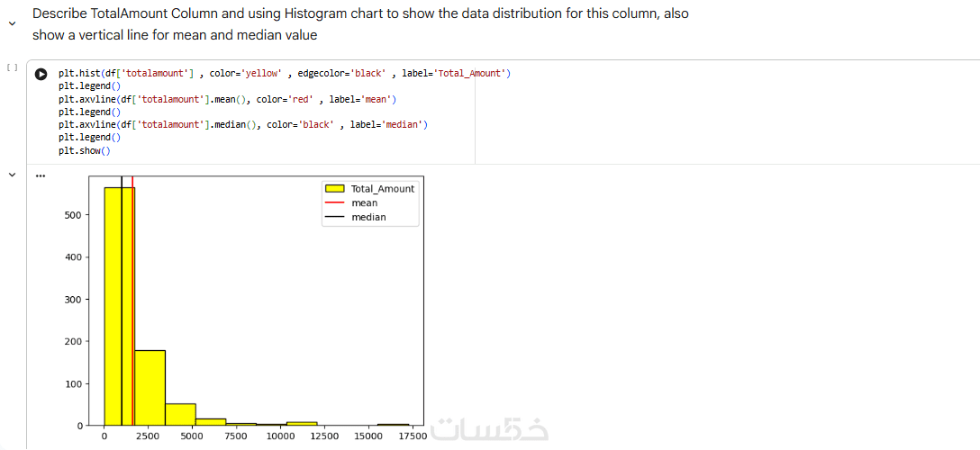
Task: Click the Arabic watermark logo
Action: click(489, 430)
